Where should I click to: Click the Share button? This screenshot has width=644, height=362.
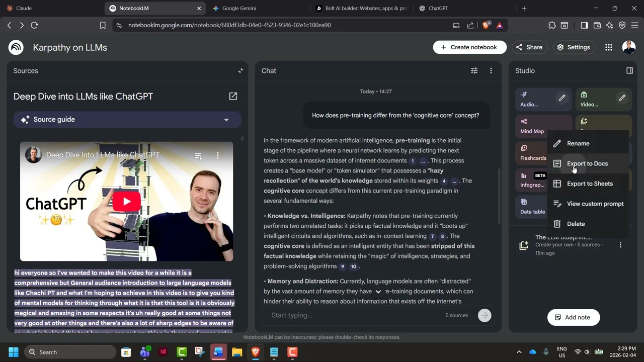(x=529, y=47)
